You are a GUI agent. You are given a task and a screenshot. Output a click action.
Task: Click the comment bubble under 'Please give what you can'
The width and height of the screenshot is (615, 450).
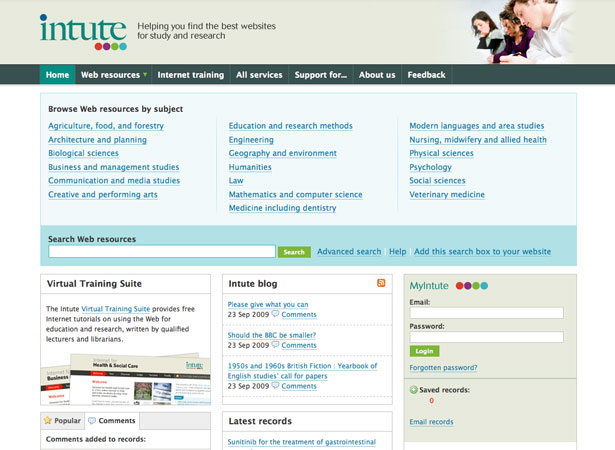click(x=275, y=314)
